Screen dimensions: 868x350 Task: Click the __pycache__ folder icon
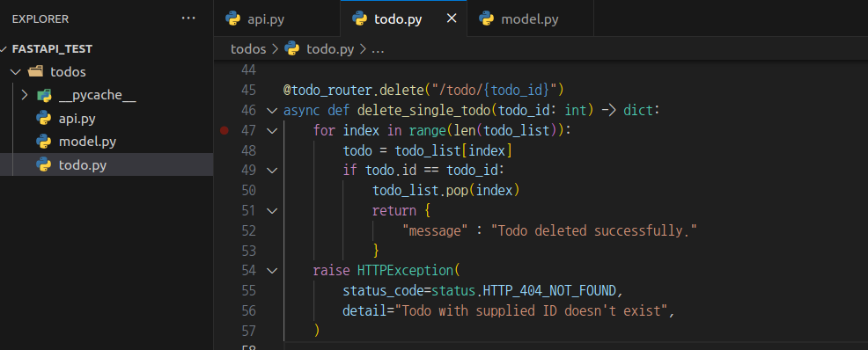coord(44,96)
